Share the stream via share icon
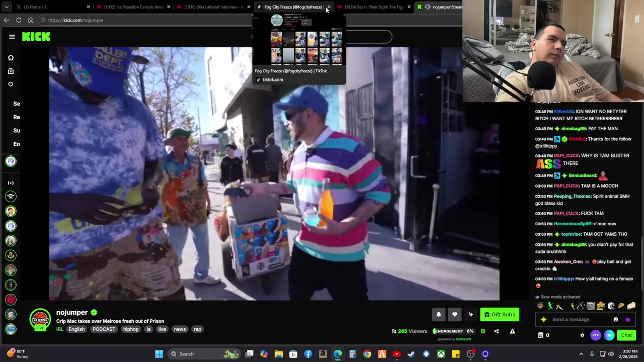 [x=496, y=331]
